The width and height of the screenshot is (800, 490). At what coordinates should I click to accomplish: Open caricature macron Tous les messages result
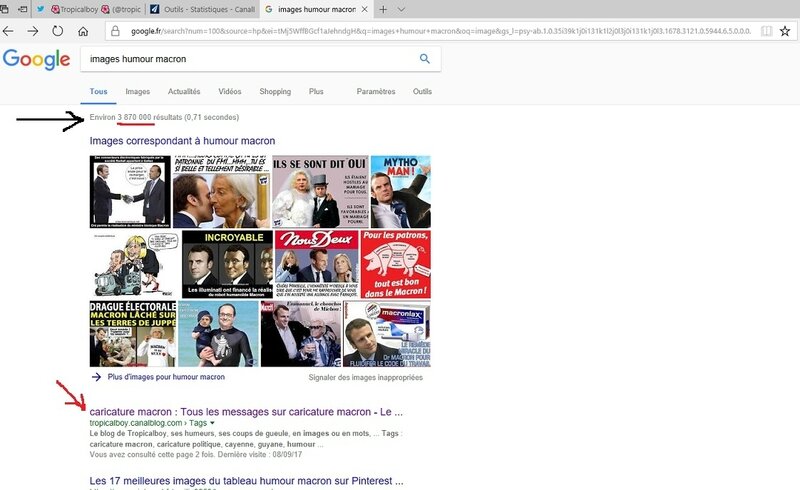click(246, 412)
